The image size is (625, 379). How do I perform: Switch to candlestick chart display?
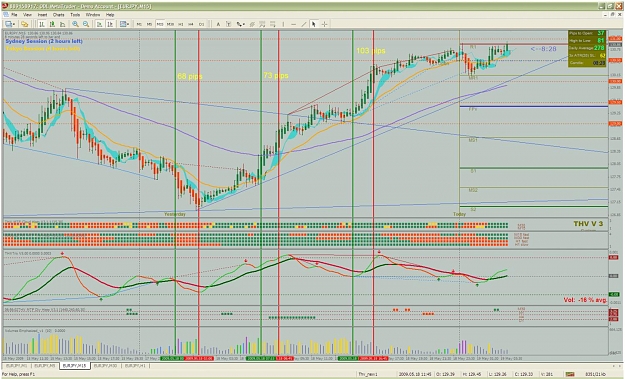tap(52, 24)
